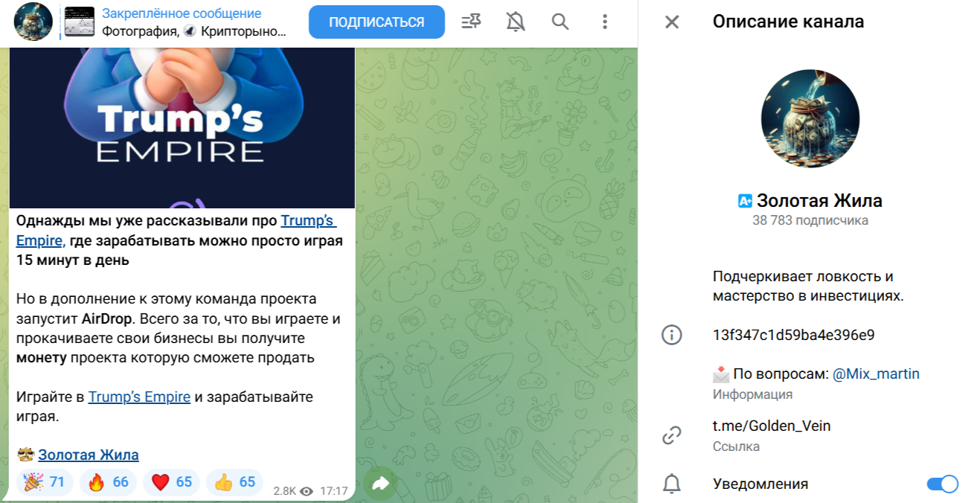The width and height of the screenshot is (980, 503).
Task: Click the Описание канала panel title
Action: coord(788,22)
